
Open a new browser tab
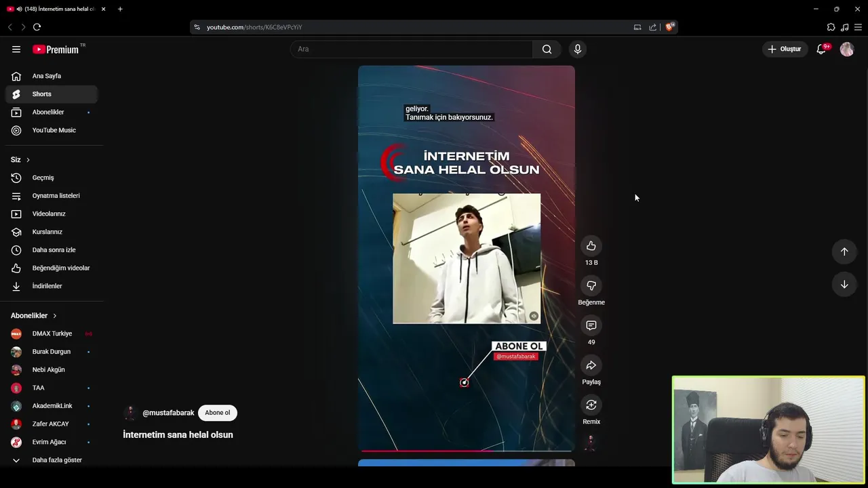pos(120,9)
